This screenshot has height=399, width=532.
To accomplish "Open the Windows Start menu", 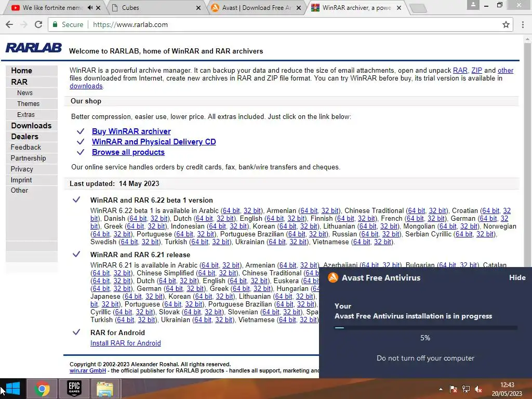I will (13, 389).
